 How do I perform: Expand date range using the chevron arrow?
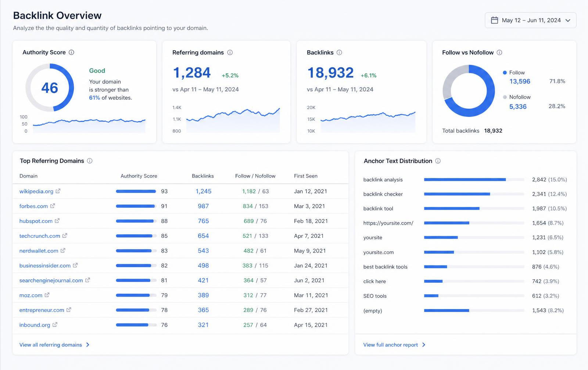(x=568, y=21)
